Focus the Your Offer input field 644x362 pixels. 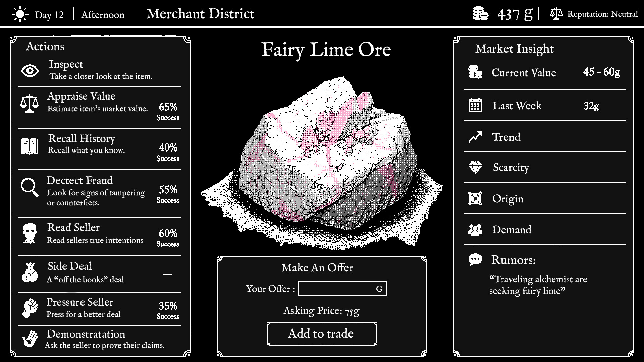coord(342,289)
